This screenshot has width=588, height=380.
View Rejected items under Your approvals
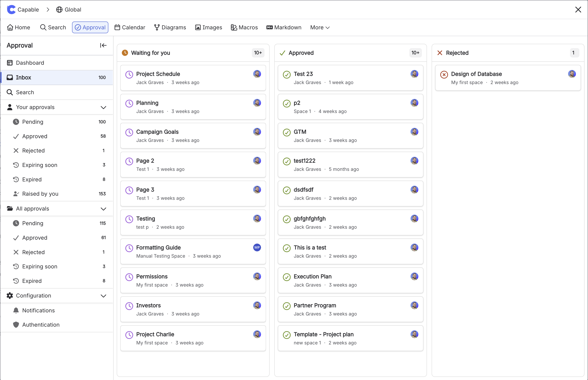click(x=34, y=150)
